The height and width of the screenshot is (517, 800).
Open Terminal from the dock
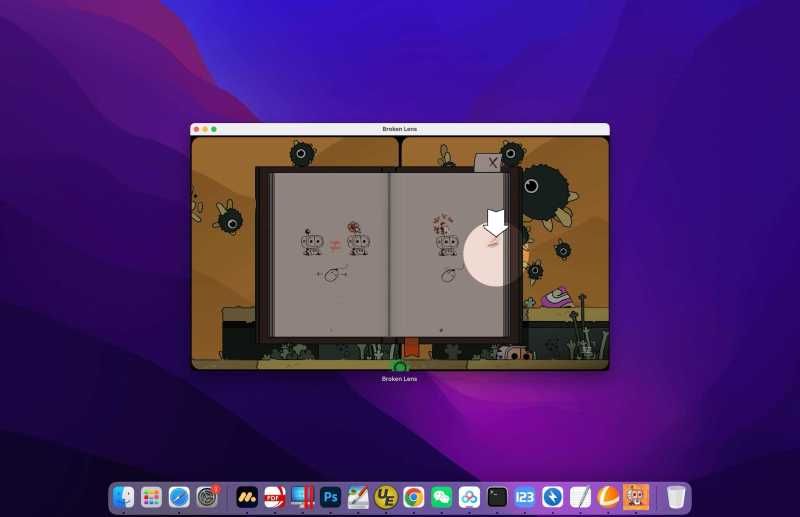click(x=497, y=497)
